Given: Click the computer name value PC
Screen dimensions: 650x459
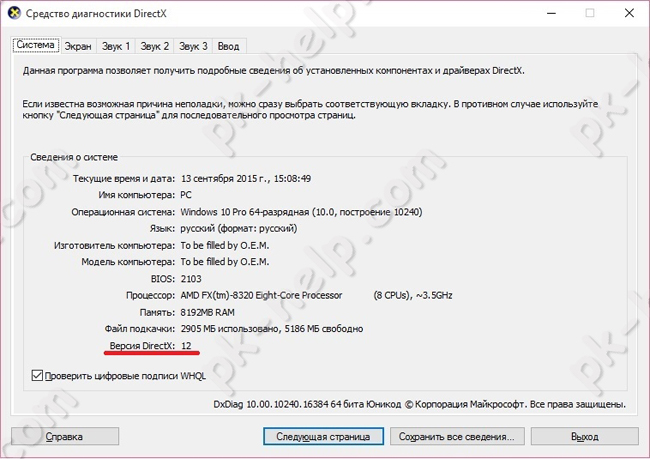Looking at the screenshot, I should point(186,195).
